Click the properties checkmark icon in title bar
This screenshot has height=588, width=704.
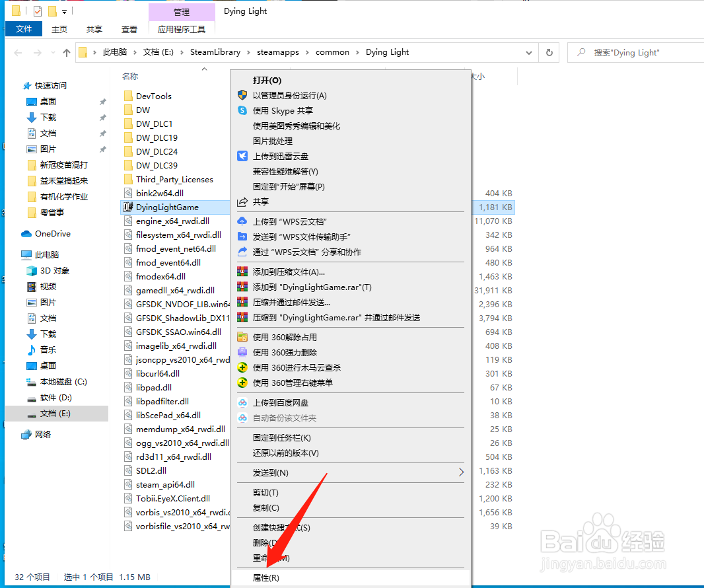[x=38, y=11]
